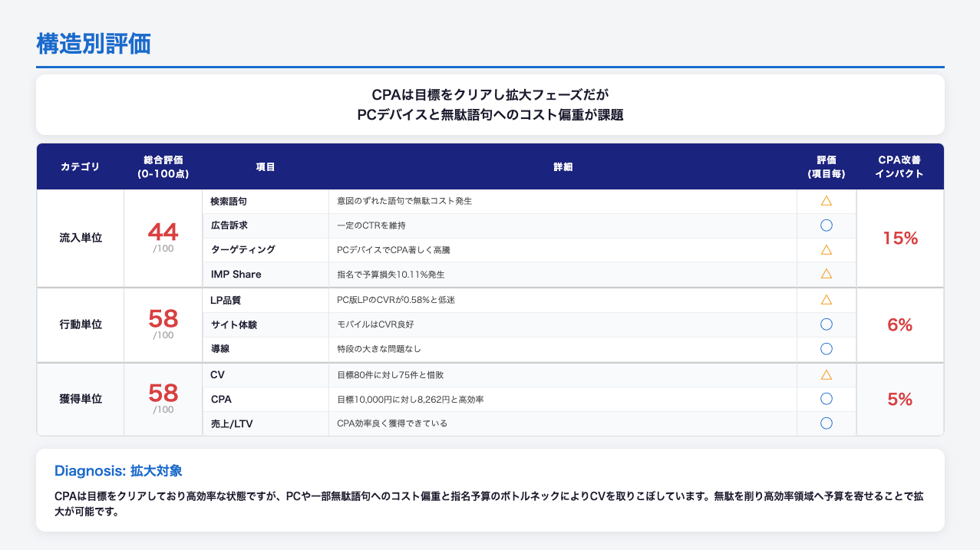Click the circle rating for 広告訴求 row

click(x=827, y=226)
